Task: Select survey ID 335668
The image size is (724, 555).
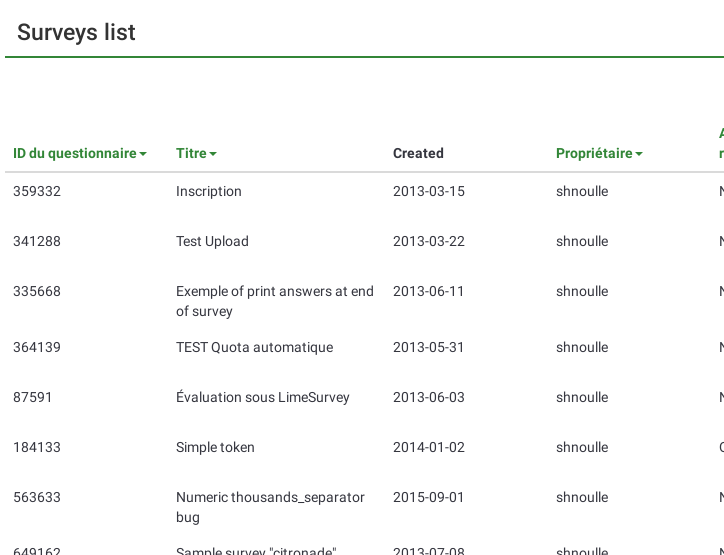Action: click(37, 291)
